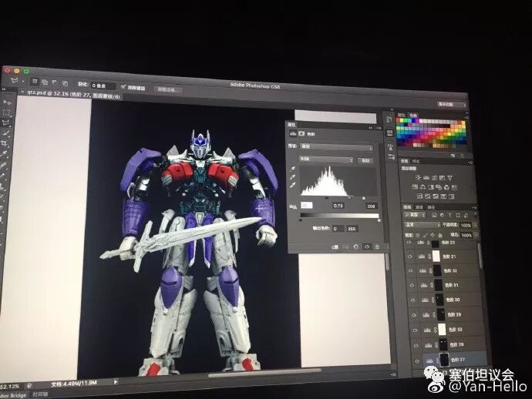Select the Eyedropper tool in the toolbox
Screen dimensions: 532x399
pos(4,153)
